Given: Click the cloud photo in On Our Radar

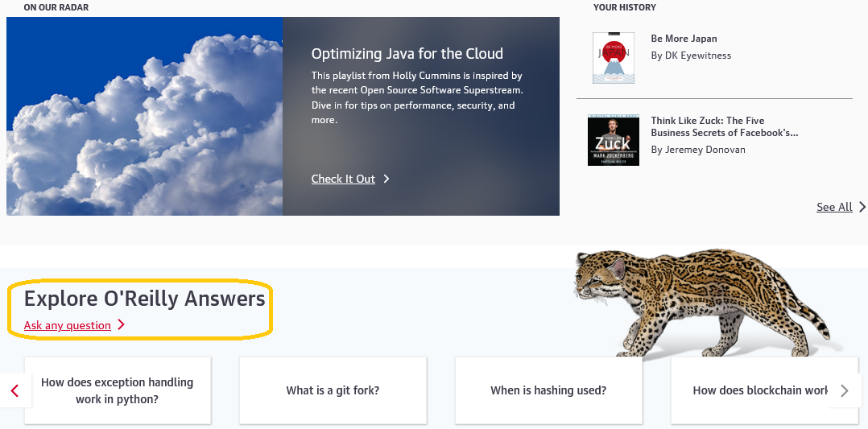Looking at the screenshot, I should [x=144, y=116].
